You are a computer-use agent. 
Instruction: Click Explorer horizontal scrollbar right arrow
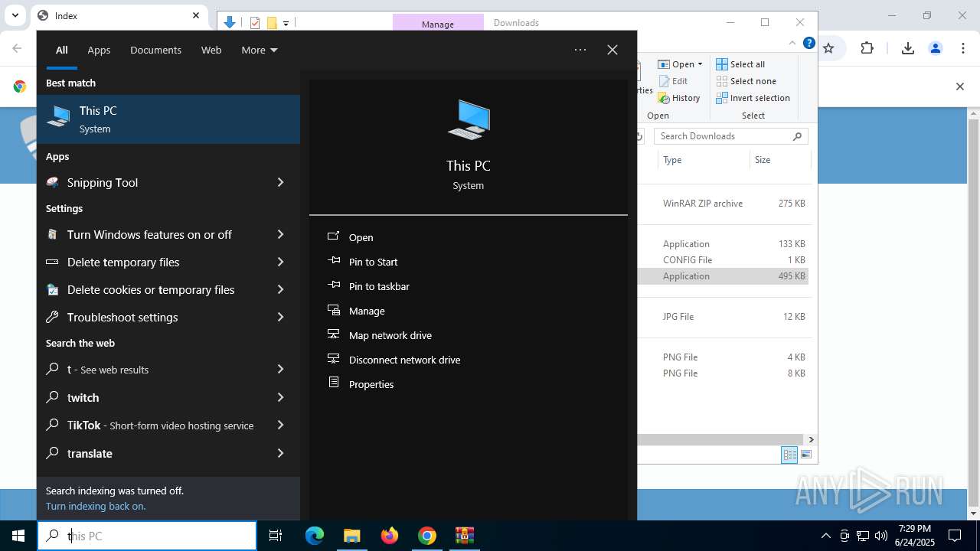[x=811, y=439]
